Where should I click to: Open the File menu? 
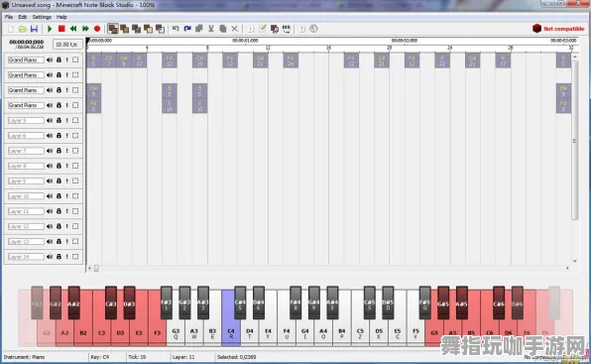(9, 17)
